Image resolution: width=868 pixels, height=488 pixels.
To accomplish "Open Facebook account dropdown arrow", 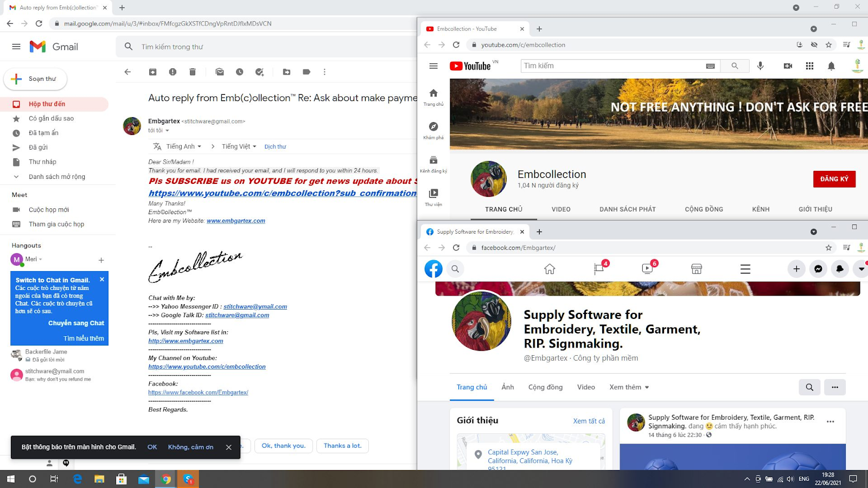I will [861, 269].
